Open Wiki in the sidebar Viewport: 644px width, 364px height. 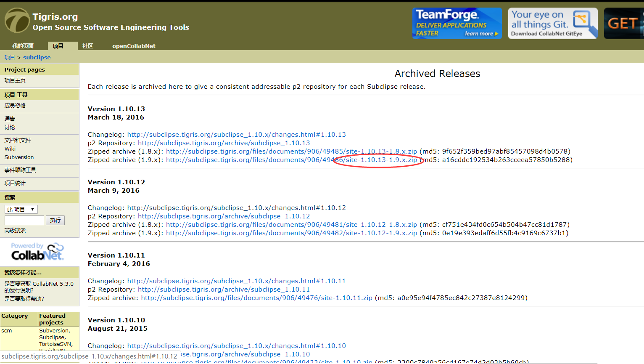[10, 149]
